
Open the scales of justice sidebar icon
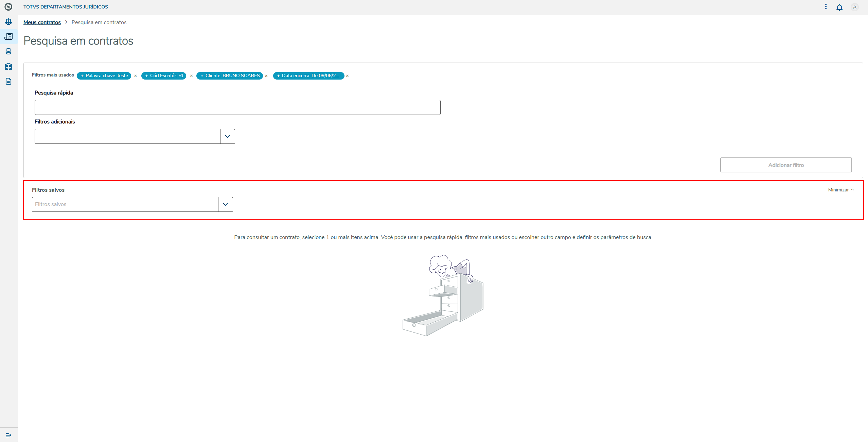tap(8, 22)
